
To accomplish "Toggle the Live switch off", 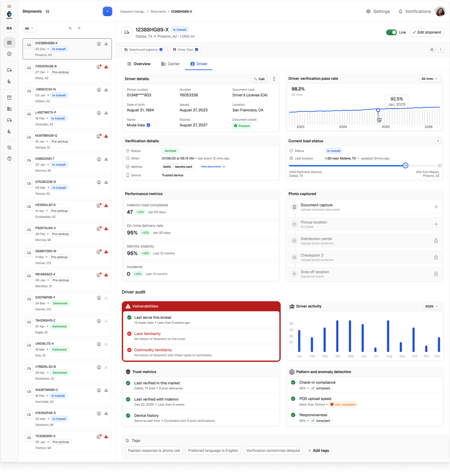I will coord(391,32).
